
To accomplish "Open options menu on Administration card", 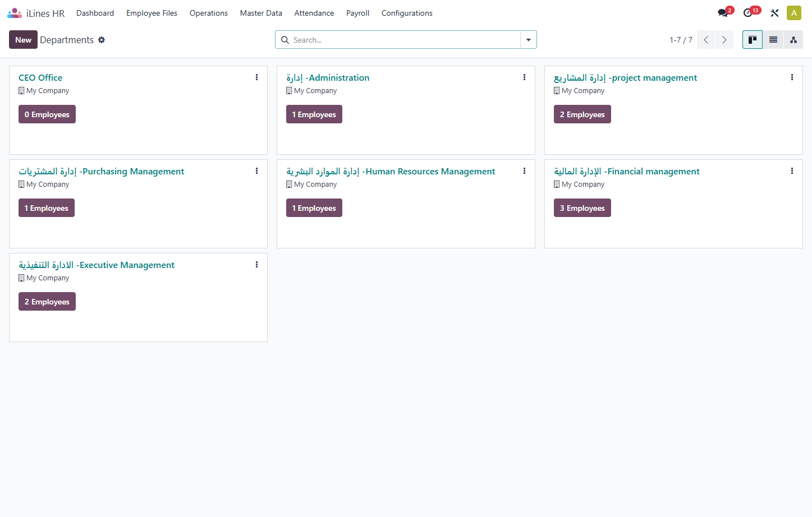I will click(525, 77).
